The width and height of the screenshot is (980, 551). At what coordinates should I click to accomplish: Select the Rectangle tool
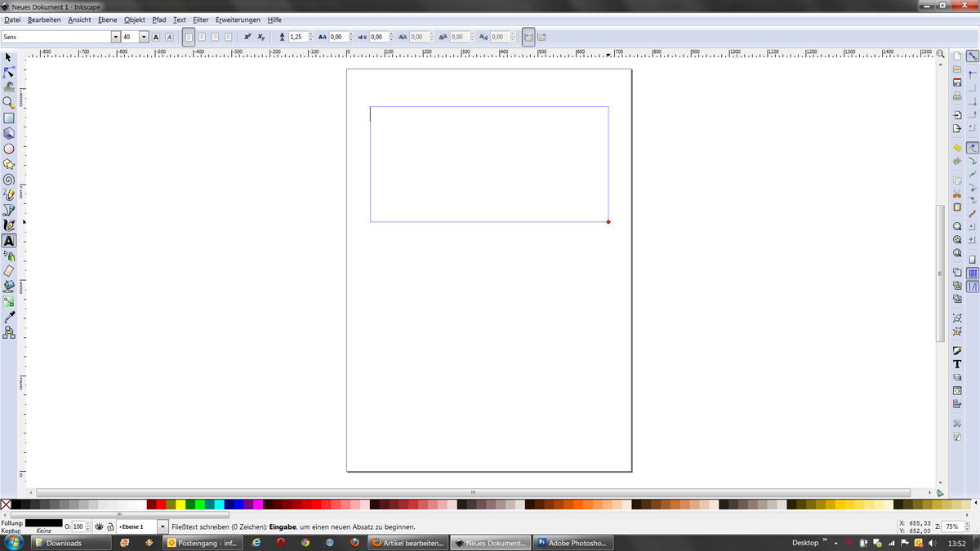click(9, 118)
